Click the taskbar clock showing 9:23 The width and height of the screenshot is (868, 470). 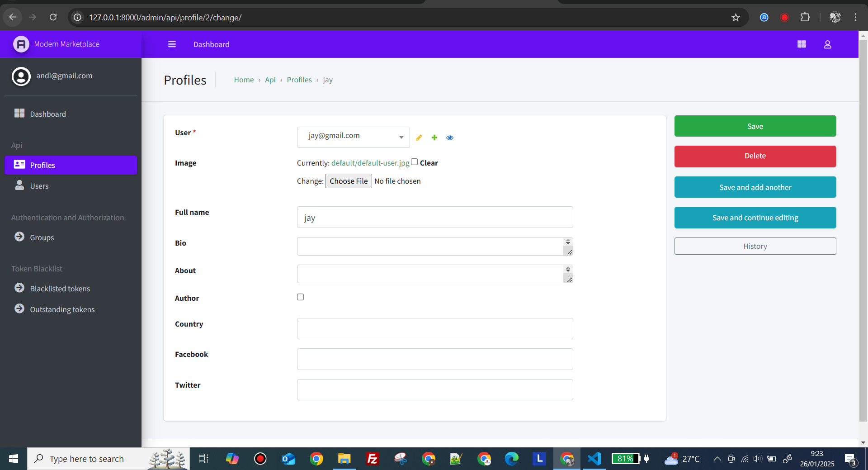817,459
